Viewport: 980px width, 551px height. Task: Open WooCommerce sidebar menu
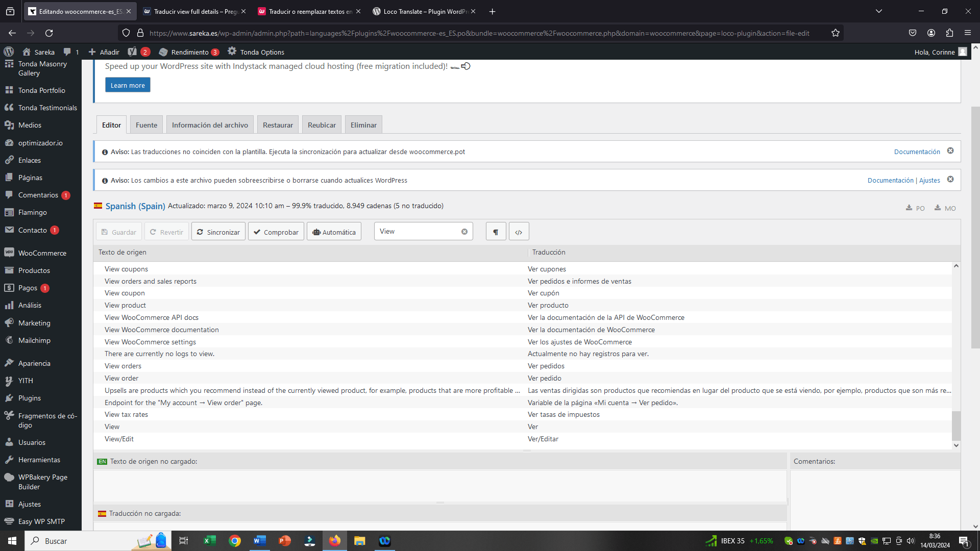(x=41, y=253)
